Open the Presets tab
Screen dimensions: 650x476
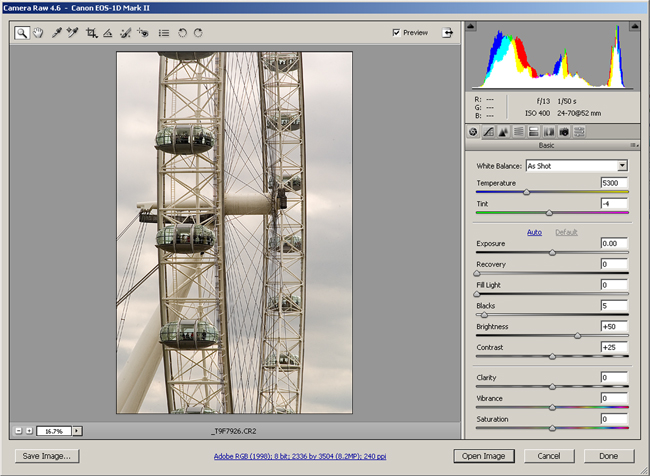point(579,132)
